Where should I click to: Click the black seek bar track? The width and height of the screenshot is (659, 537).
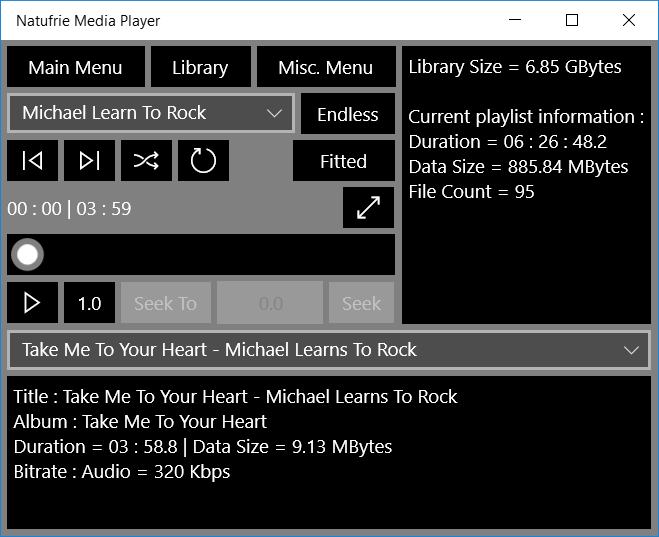coord(201,255)
